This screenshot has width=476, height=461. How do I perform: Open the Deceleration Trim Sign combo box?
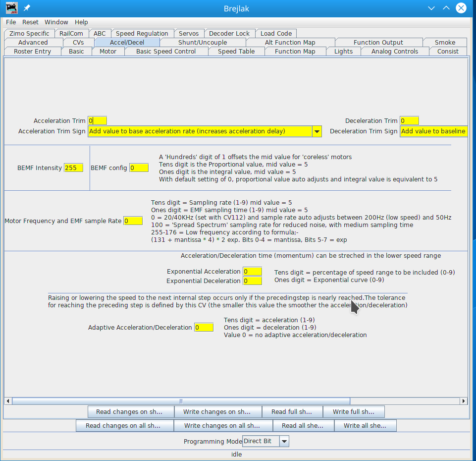[x=433, y=131]
